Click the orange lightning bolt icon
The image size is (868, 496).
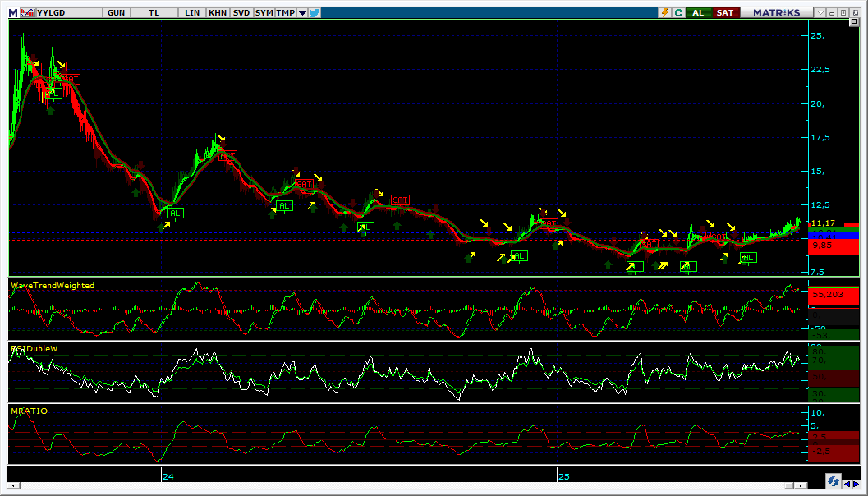(x=667, y=13)
